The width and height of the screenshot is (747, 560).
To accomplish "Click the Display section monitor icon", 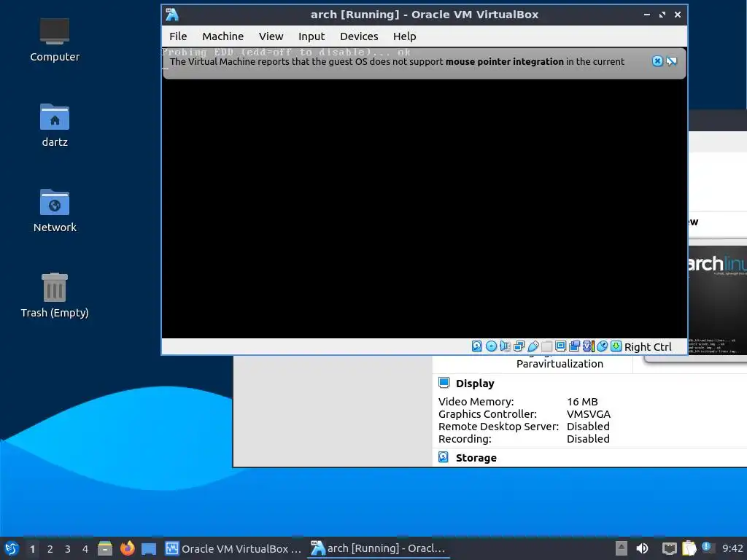I will point(444,383).
